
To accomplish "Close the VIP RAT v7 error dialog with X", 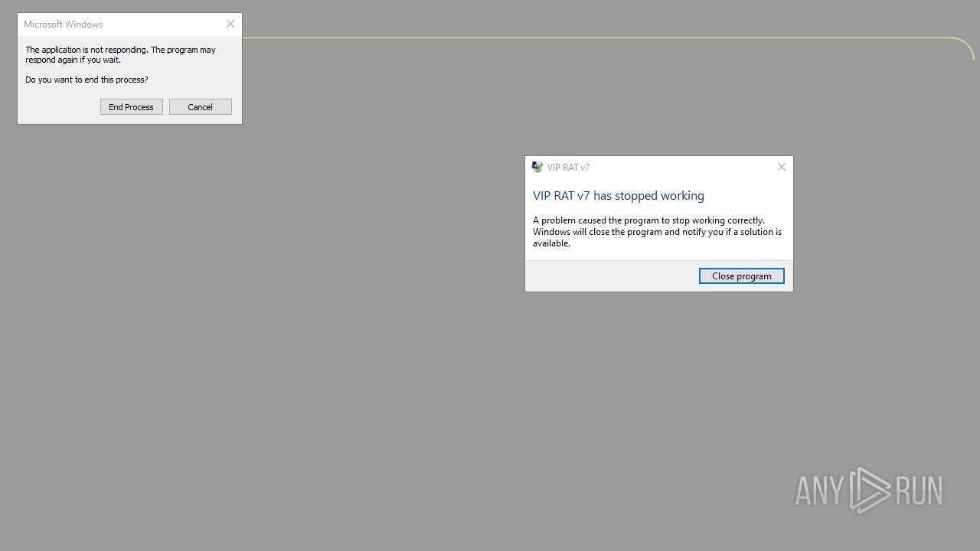I will pos(781,167).
